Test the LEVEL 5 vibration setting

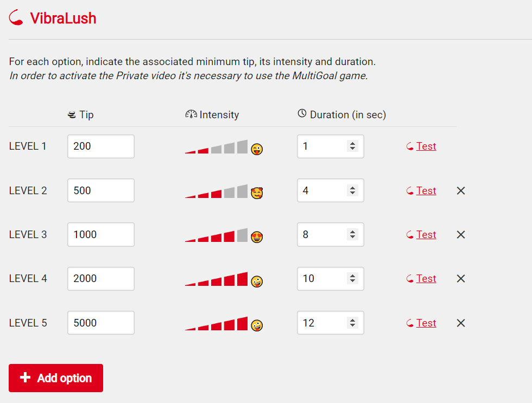pos(421,323)
